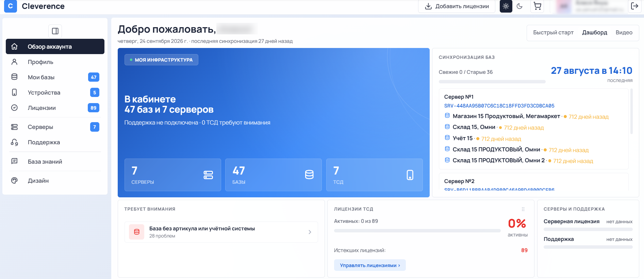
Task: Open the 7 СЕРВЕРЫ card
Action: click(172, 175)
